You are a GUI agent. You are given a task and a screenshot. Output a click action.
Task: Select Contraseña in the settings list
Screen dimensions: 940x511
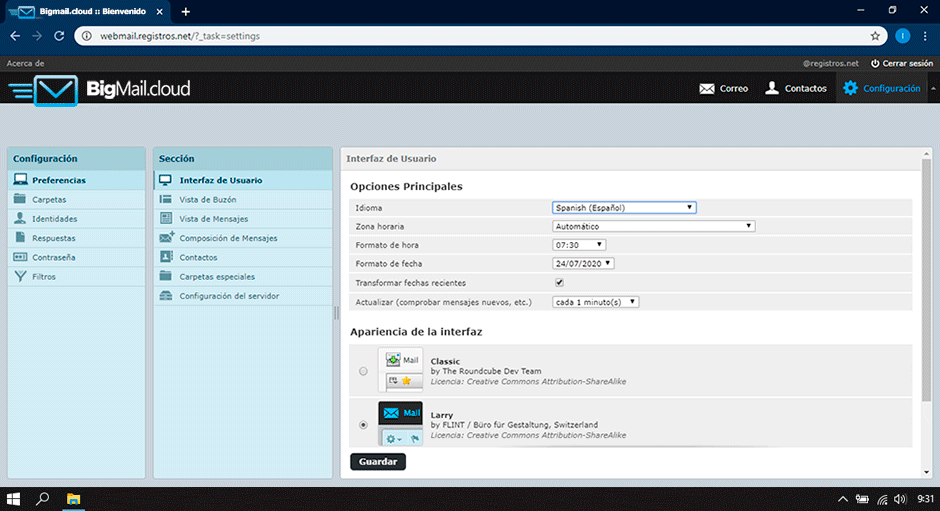click(x=53, y=257)
